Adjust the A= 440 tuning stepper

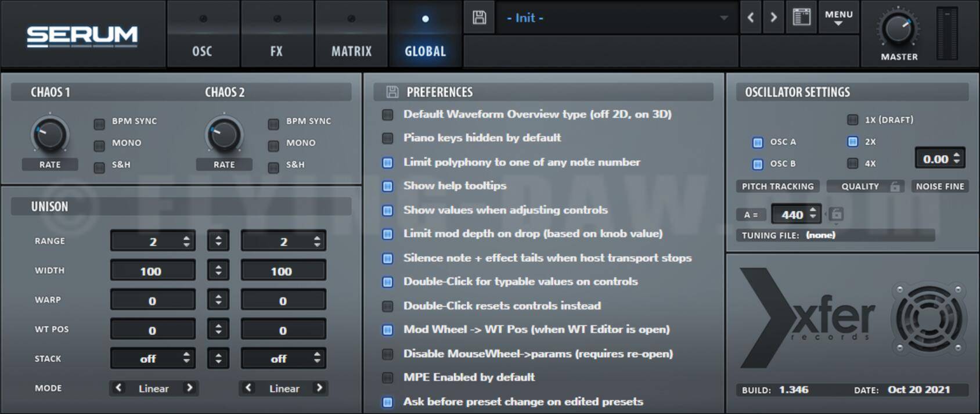coord(813,214)
